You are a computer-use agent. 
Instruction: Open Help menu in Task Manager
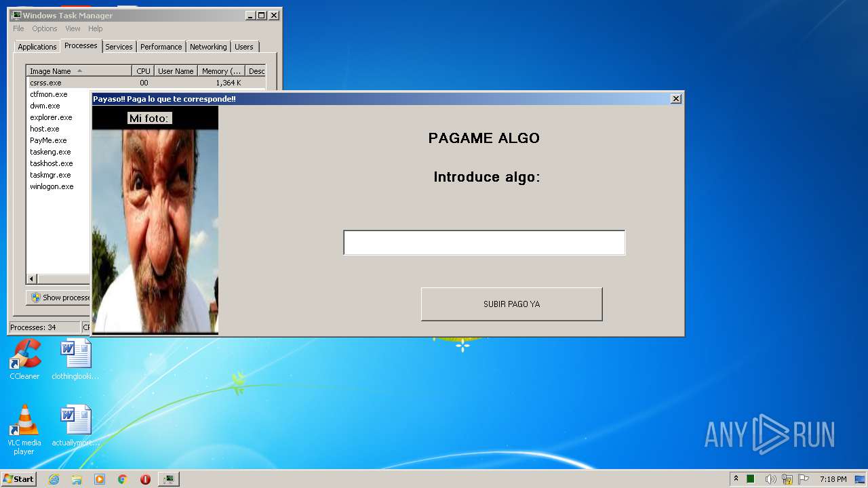click(96, 28)
